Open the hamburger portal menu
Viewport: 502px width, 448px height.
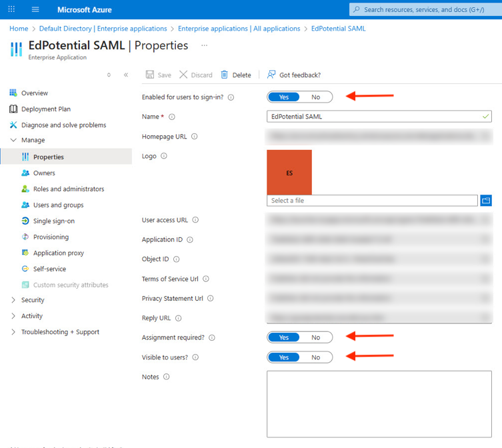[35, 9]
